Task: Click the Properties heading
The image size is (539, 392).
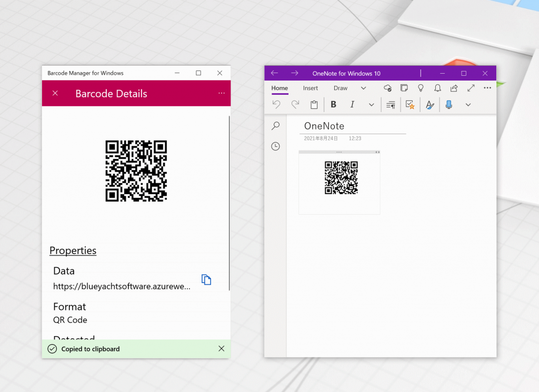Action: tap(73, 250)
